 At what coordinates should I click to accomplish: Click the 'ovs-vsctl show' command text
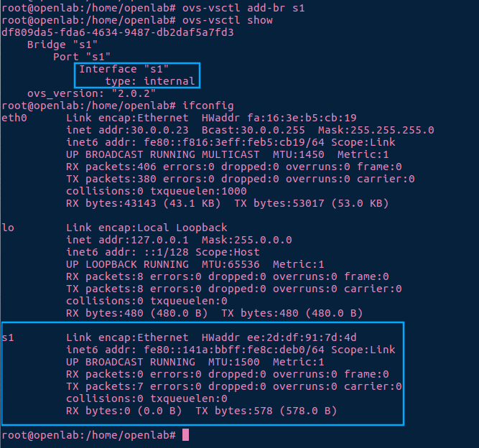(x=227, y=20)
